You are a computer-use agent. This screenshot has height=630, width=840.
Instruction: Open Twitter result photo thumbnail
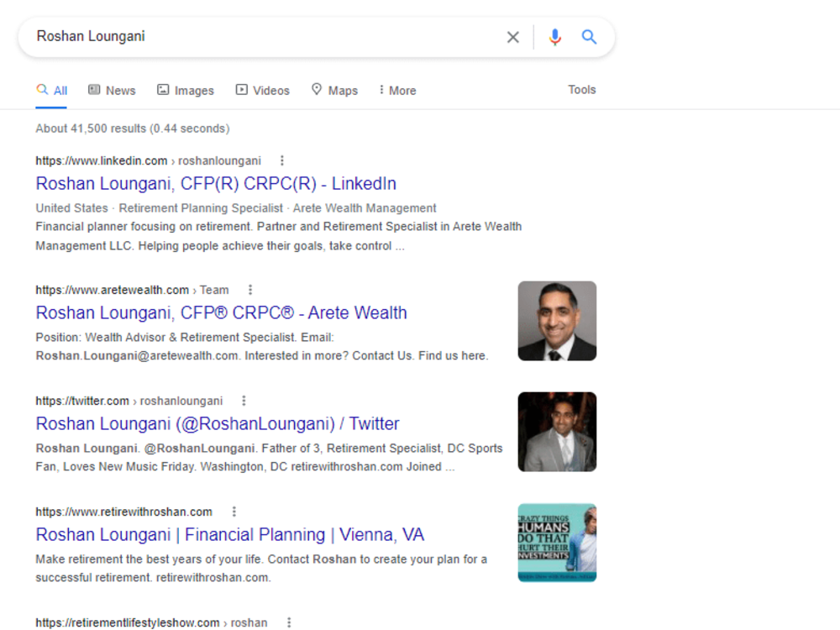(557, 432)
